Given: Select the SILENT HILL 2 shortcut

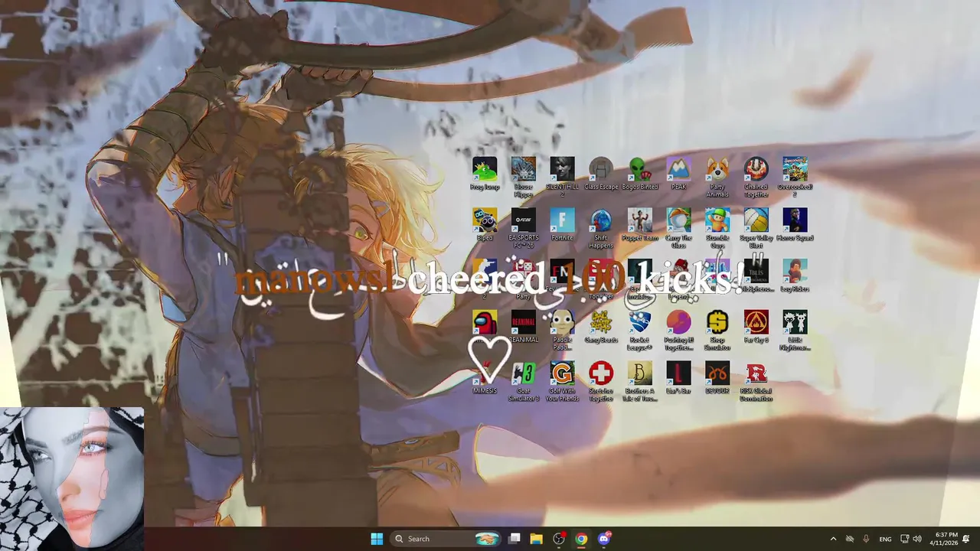Looking at the screenshot, I should (562, 178).
